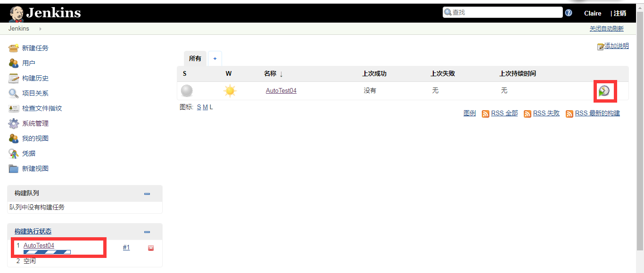Open the Jenkins breadcrumb dropdown arrow

tap(40, 29)
